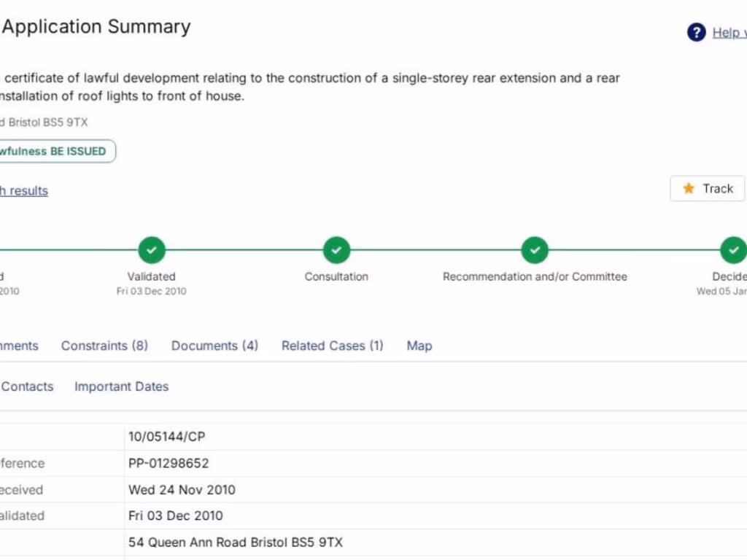Switch to the Constraints (8) tab
Viewport: 747px width, 560px height.
104,346
